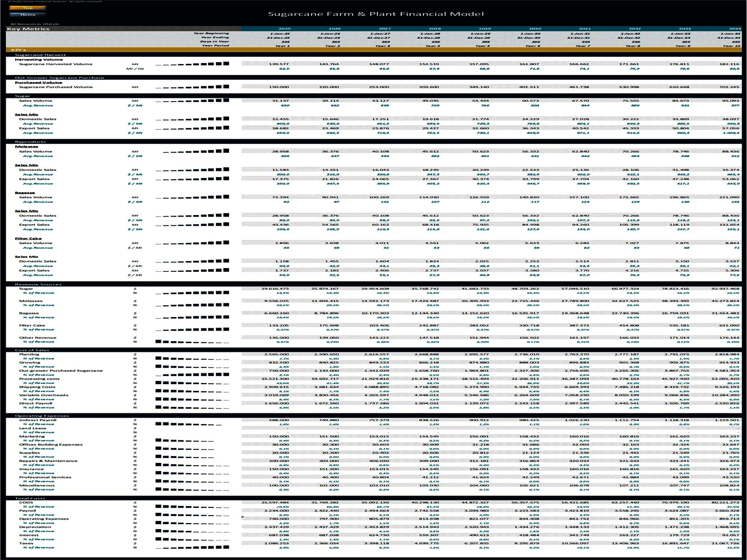Viewport: 747px width, 560px height.
Task: Select interest cell 687.038 in 2025 column
Action: (x=279, y=535)
